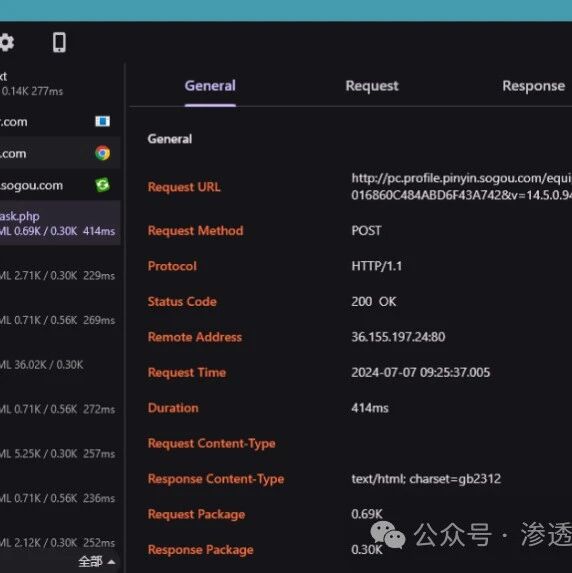Screen dimensions: 572x573
Task: Open the Response tab
Action: pyautogui.click(x=534, y=86)
